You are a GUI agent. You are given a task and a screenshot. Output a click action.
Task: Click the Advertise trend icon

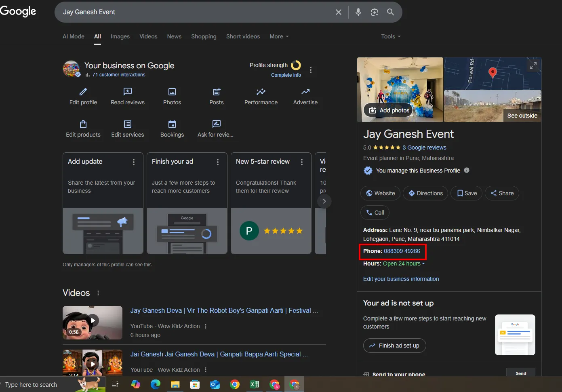(x=305, y=92)
